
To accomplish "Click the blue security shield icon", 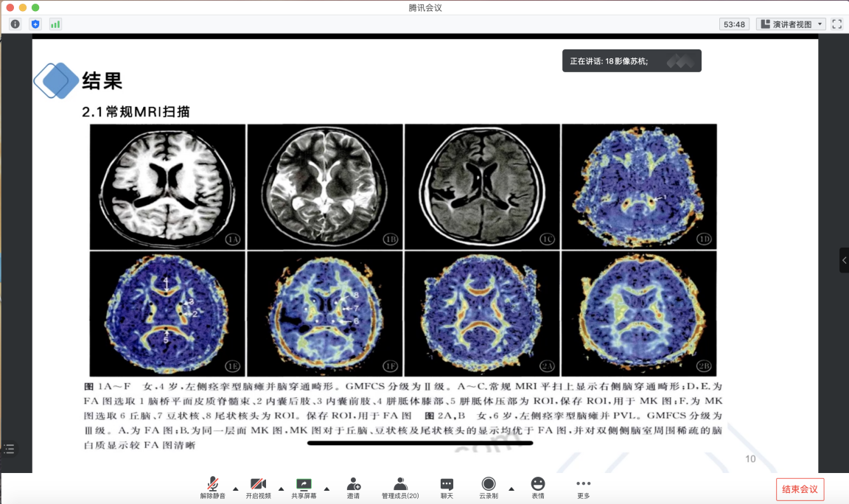I will coord(35,24).
